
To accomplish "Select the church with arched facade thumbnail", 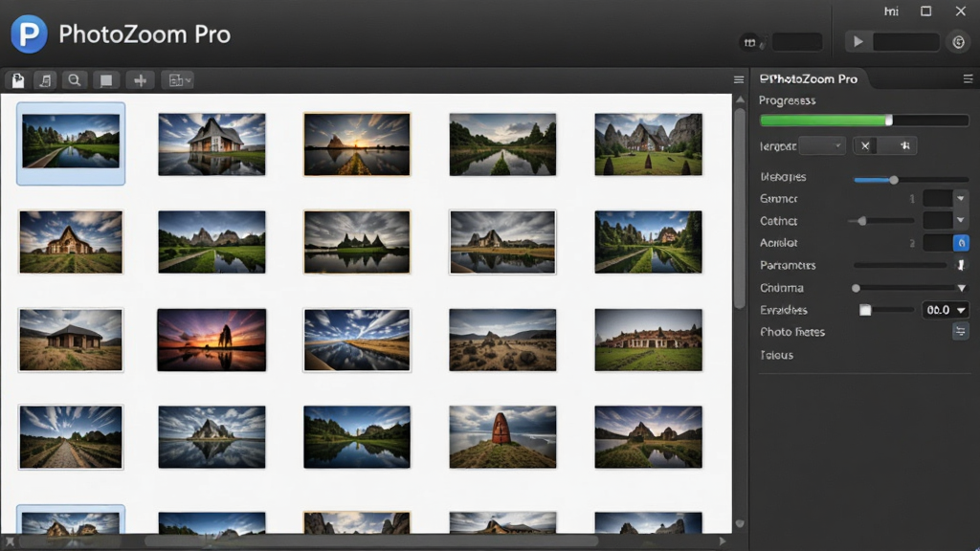I will click(71, 242).
